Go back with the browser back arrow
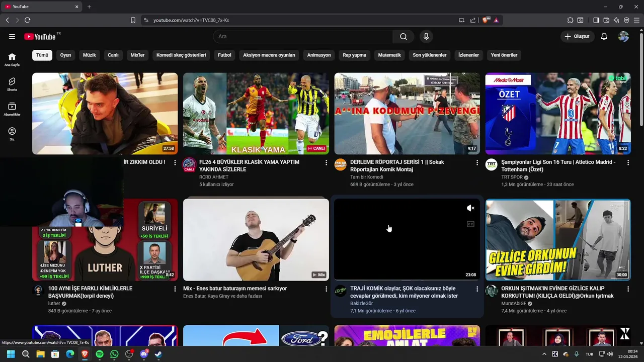The height and width of the screenshot is (362, 644). [x=7, y=20]
